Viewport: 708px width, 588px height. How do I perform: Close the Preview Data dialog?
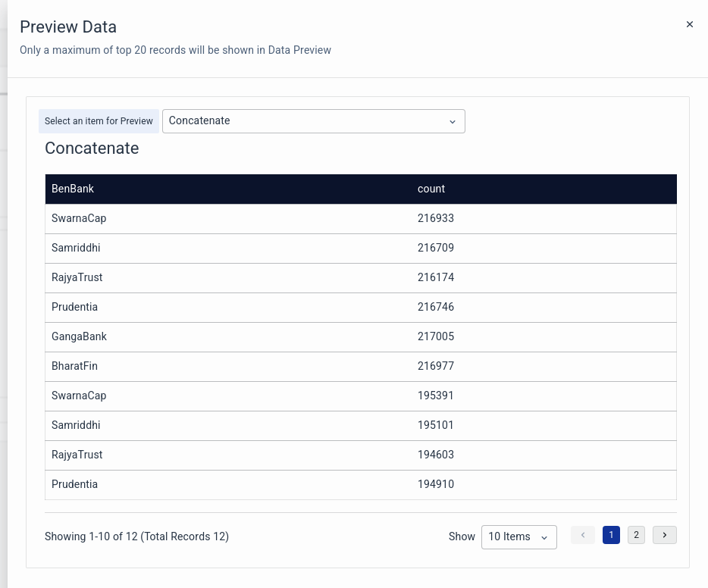[x=689, y=24]
